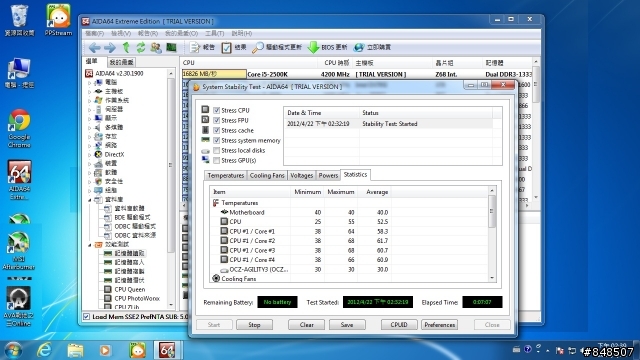The height and width of the screenshot is (360, 640).
Task: Click the magnifier driver update toolbar button
Action: pyautogui.click(x=277, y=48)
